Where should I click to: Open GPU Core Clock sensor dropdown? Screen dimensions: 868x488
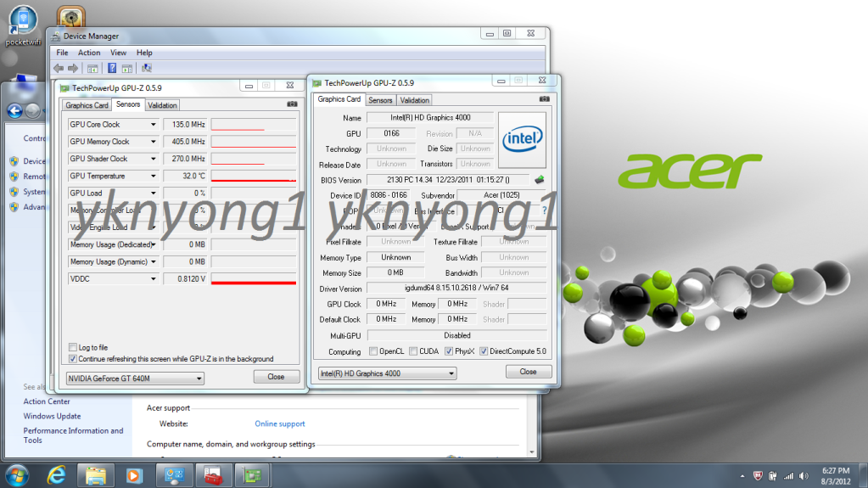click(x=154, y=125)
